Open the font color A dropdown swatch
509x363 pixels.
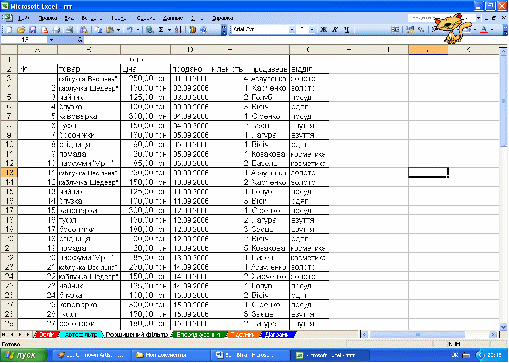(x=492, y=30)
